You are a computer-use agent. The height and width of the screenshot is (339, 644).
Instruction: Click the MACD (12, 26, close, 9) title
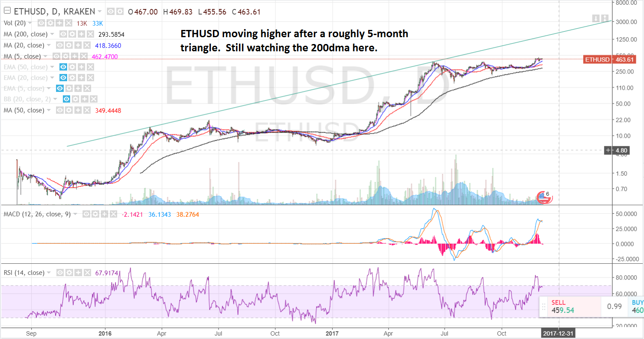pos(37,214)
